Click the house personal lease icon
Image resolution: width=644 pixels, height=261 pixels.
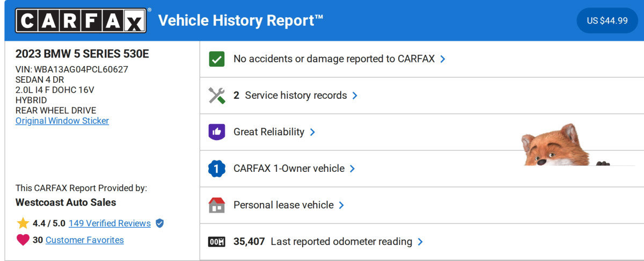217,205
